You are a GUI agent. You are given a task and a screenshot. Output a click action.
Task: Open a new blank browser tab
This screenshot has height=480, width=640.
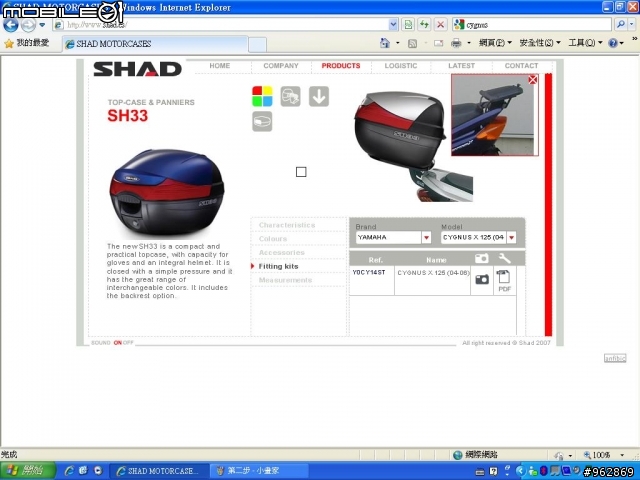point(257,44)
